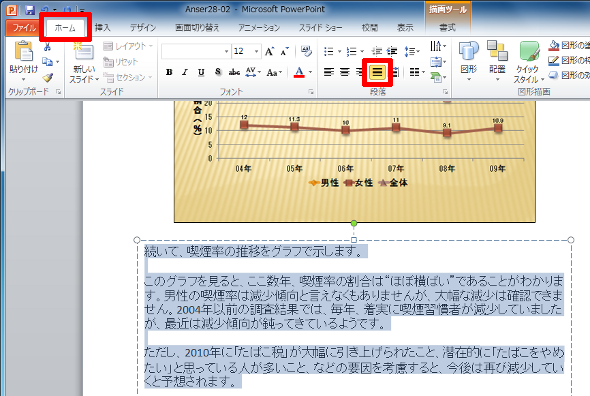Screen dimensions: 590x396
Task: Activate the Format Painter brush icon
Action: pos(47,78)
